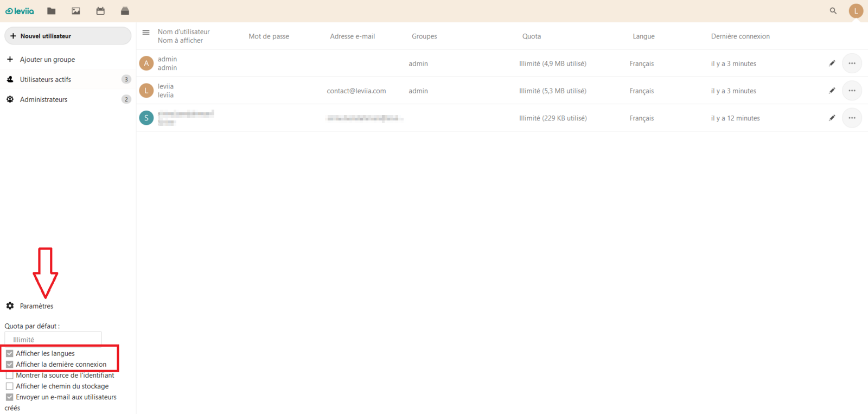Click the leviia username text
Image resolution: width=868 pixels, height=414 pixels.
tap(165, 86)
